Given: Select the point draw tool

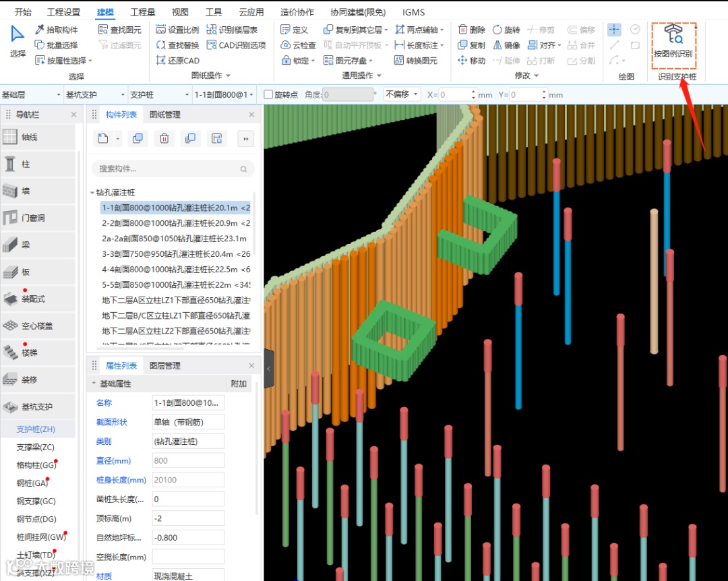Looking at the screenshot, I should pyautogui.click(x=614, y=30).
